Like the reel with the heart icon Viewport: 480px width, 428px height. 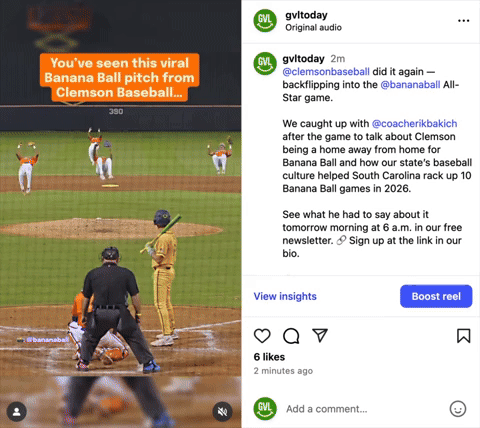(262, 336)
